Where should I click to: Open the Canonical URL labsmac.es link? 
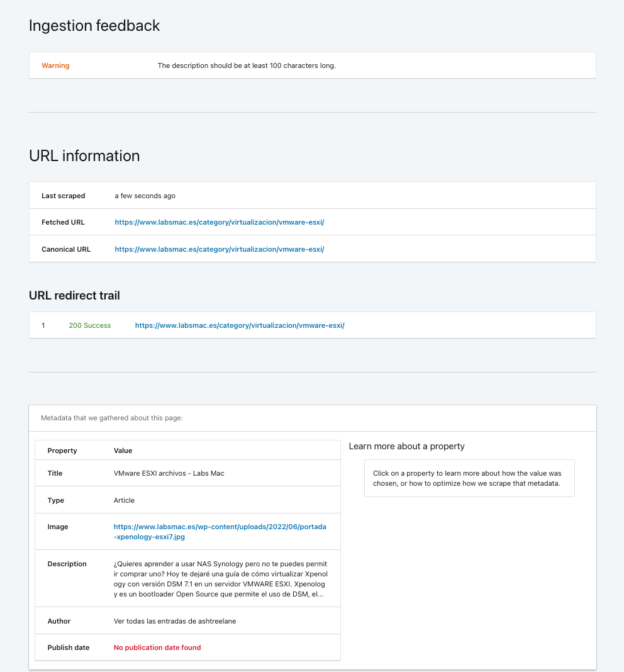click(219, 249)
